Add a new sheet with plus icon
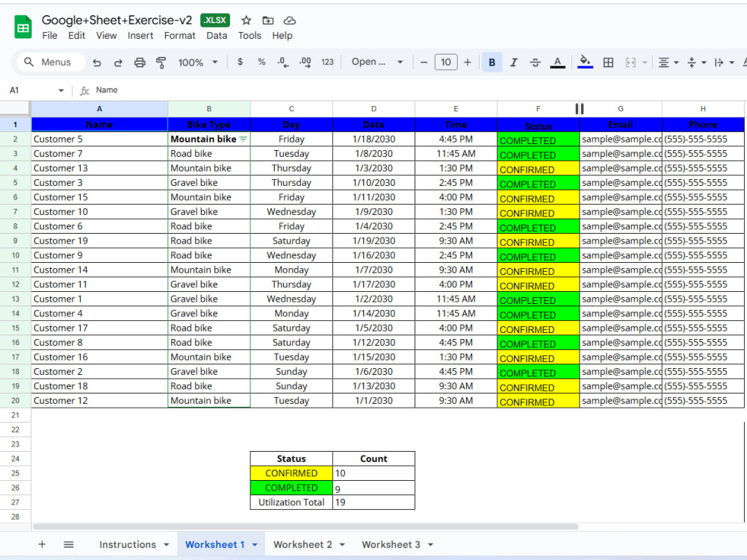The image size is (747, 560). click(x=42, y=544)
